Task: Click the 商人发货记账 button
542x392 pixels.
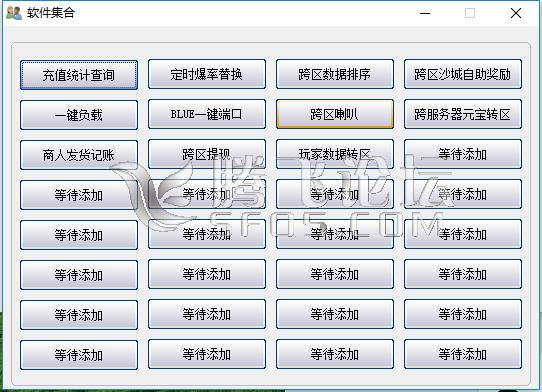Action: coord(79,155)
